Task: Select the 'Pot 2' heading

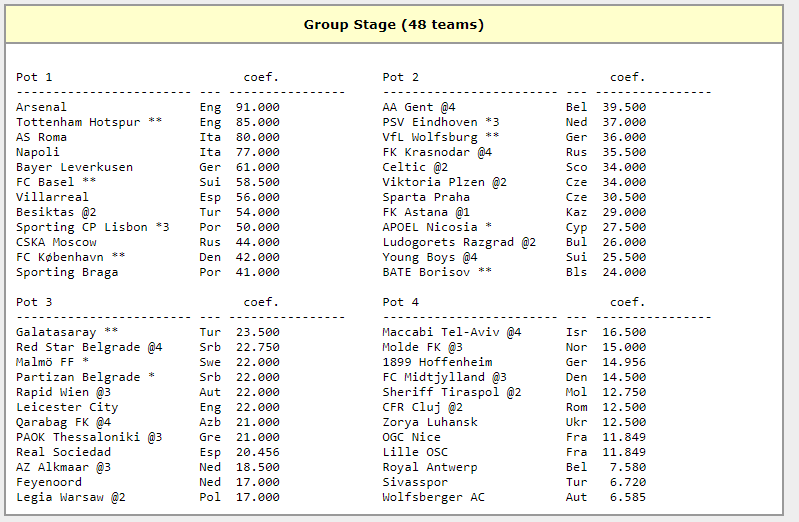Action: click(401, 77)
